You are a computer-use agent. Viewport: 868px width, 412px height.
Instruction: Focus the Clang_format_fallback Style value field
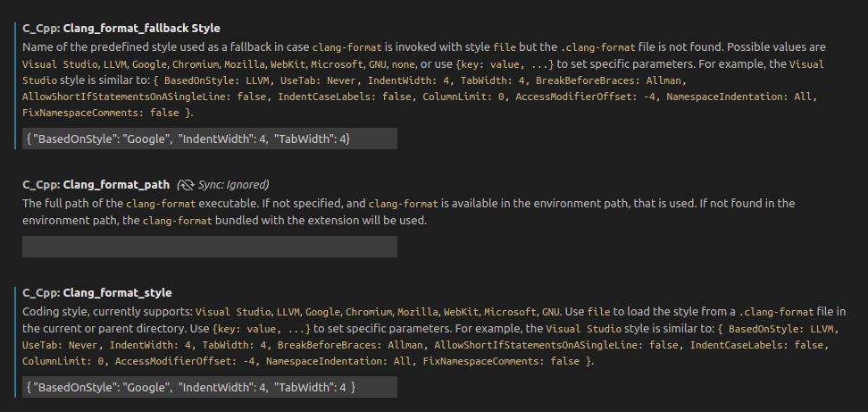209,139
